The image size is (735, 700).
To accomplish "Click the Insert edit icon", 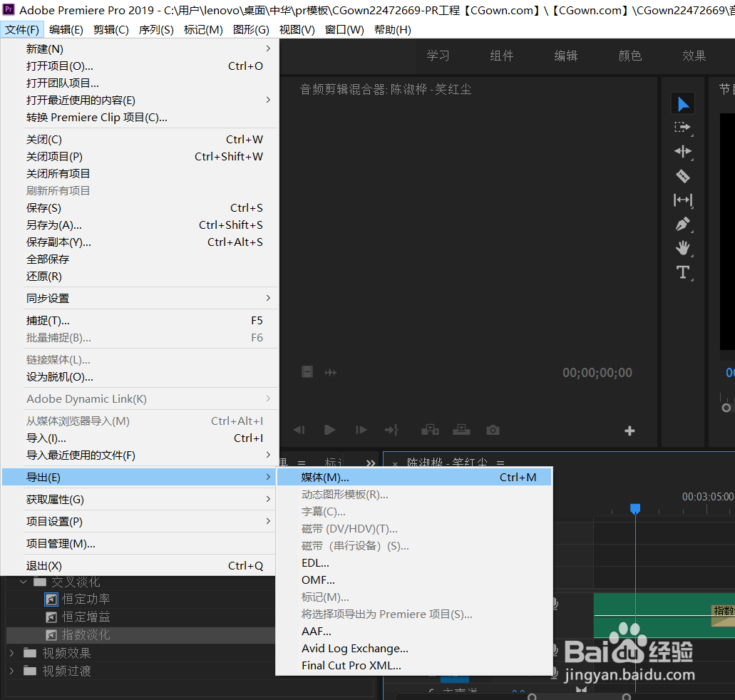I will 430,430.
